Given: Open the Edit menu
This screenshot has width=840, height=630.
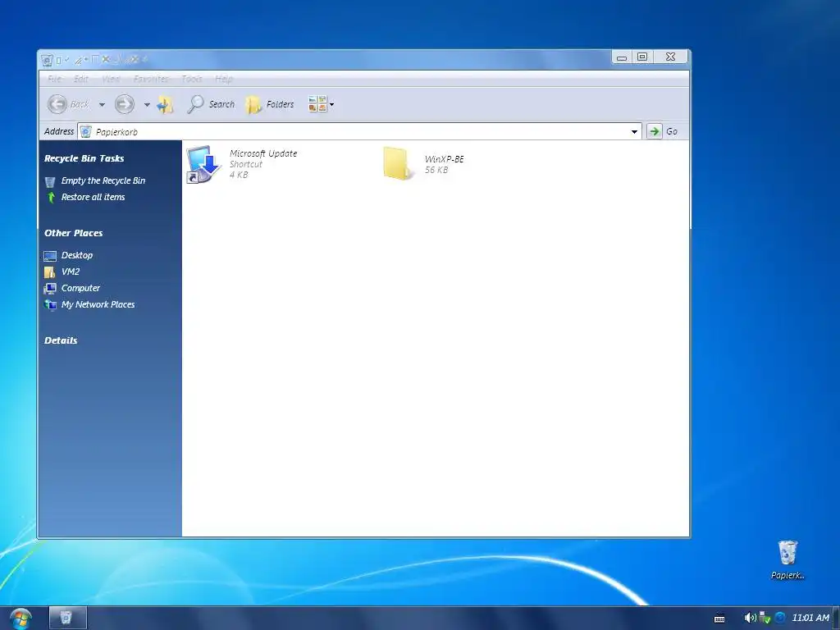Looking at the screenshot, I should [x=81, y=79].
